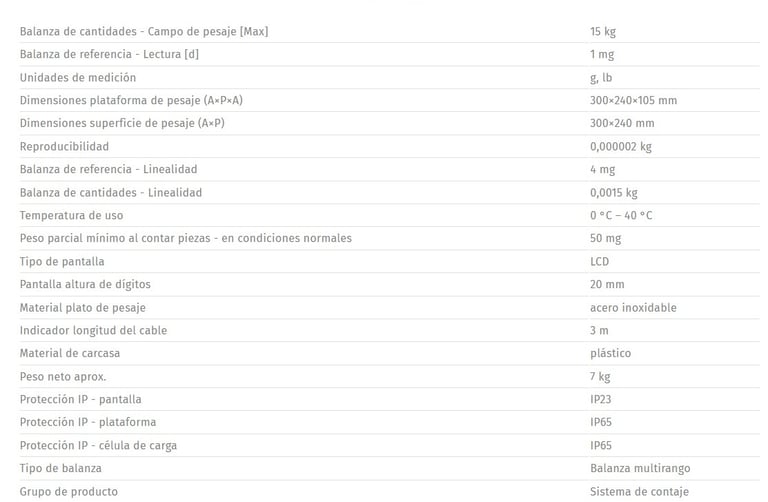Select the '0,0015 kg' linearity value
The image size is (768, 502).
point(613,192)
